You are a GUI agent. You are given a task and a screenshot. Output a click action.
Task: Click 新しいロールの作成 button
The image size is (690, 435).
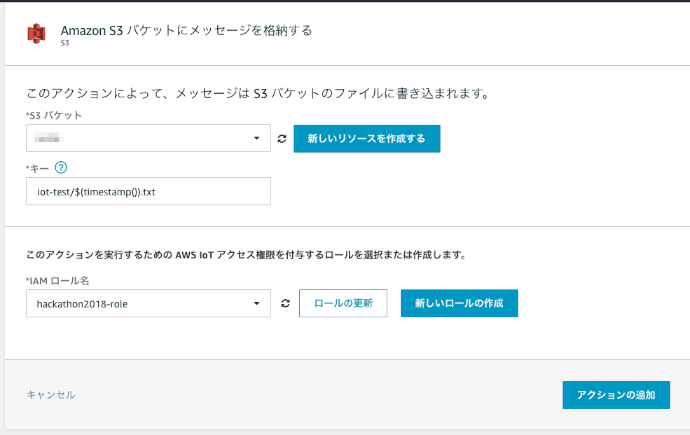point(459,303)
